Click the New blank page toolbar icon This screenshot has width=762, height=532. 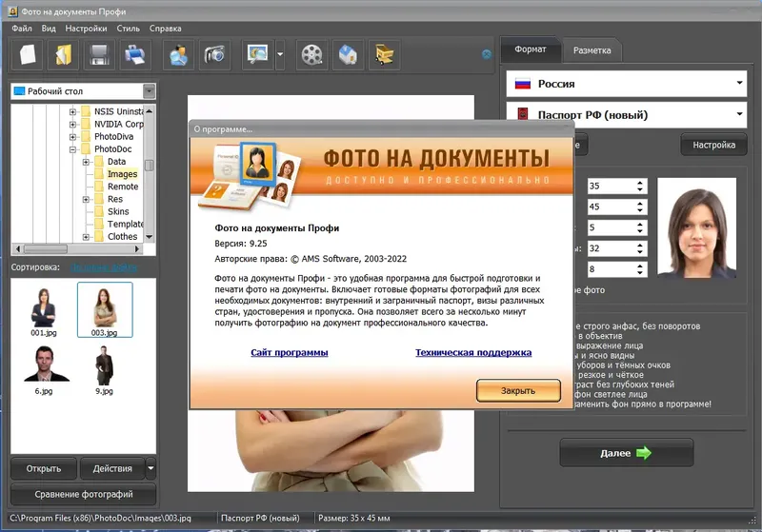(x=28, y=55)
